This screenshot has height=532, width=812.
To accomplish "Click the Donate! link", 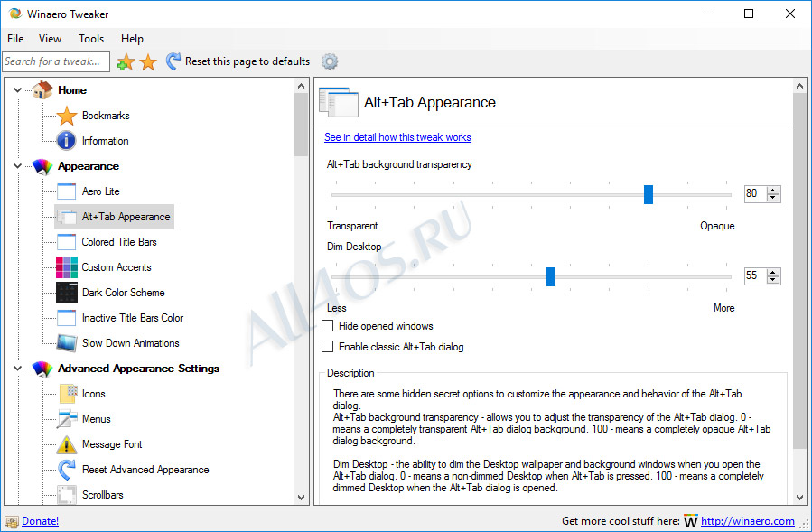I will (41, 521).
